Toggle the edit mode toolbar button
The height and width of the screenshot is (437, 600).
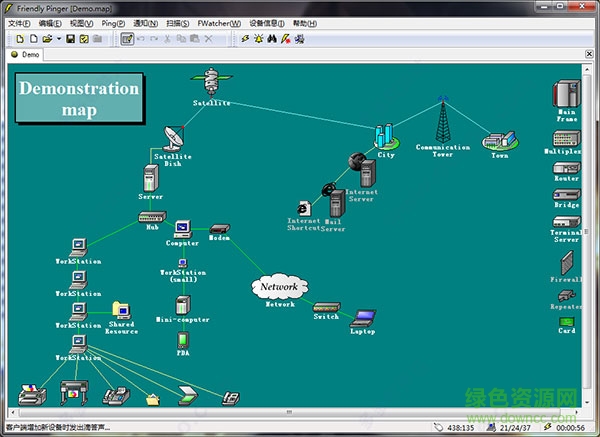pyautogui.click(x=127, y=39)
